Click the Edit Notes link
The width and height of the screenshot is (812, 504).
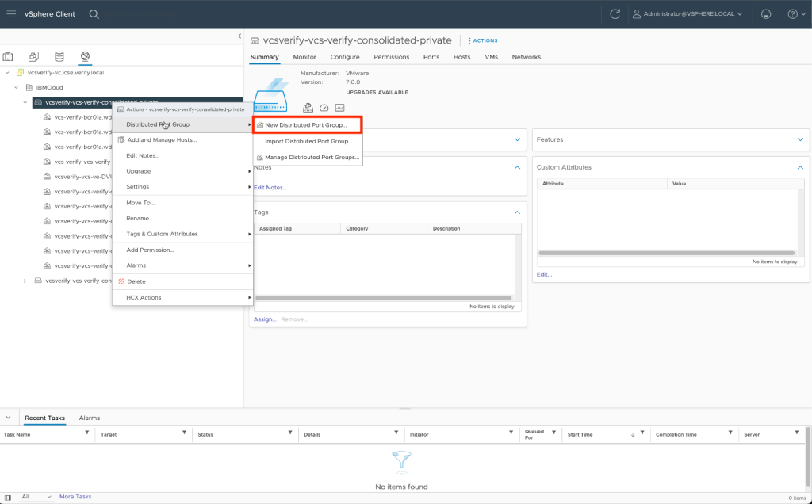pyautogui.click(x=270, y=188)
